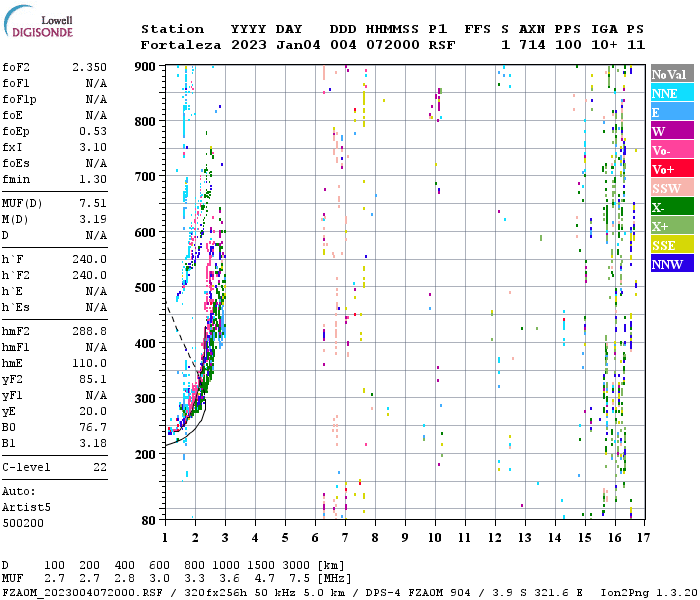
Task: Click the Jan04 date value
Action: (298, 45)
